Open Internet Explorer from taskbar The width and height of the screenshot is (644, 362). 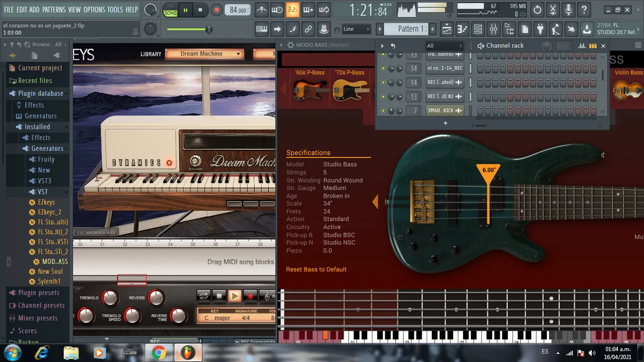(42, 353)
